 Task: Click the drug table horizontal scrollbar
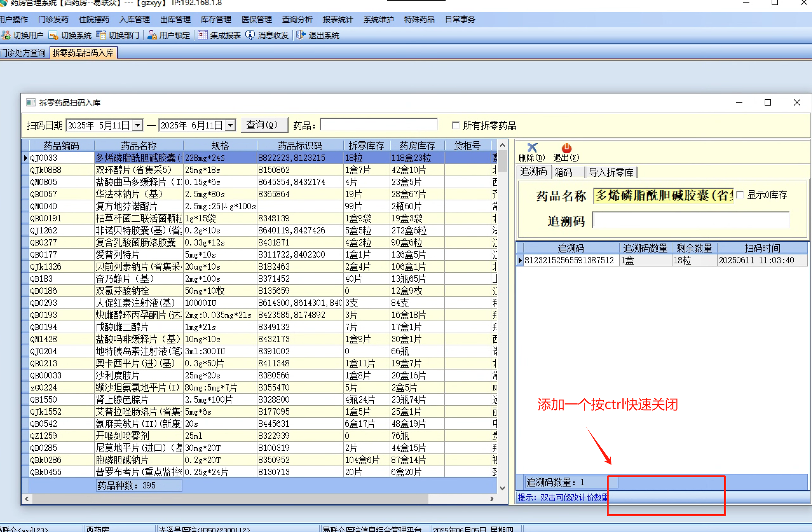(230, 499)
